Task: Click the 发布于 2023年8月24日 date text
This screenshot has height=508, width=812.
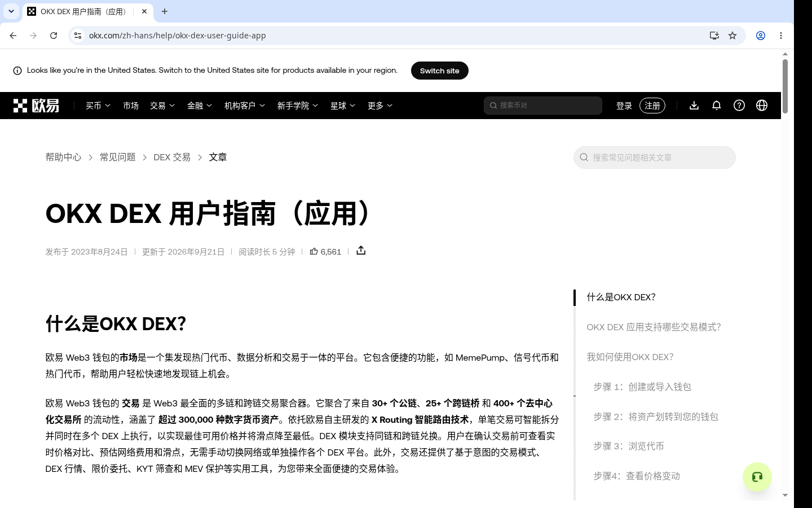Action: [x=87, y=252]
